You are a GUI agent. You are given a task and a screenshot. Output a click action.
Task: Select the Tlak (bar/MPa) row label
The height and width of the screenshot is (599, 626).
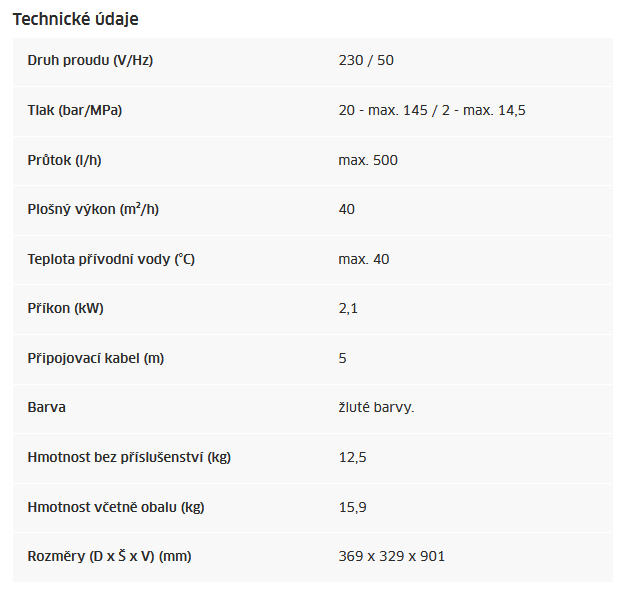pos(75,110)
